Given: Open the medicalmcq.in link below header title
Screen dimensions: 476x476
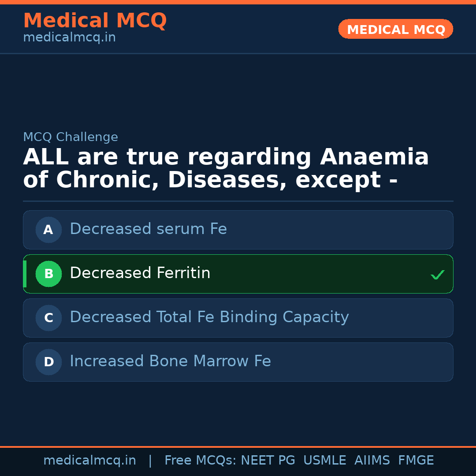Looking at the screenshot, I should [x=69, y=37].
